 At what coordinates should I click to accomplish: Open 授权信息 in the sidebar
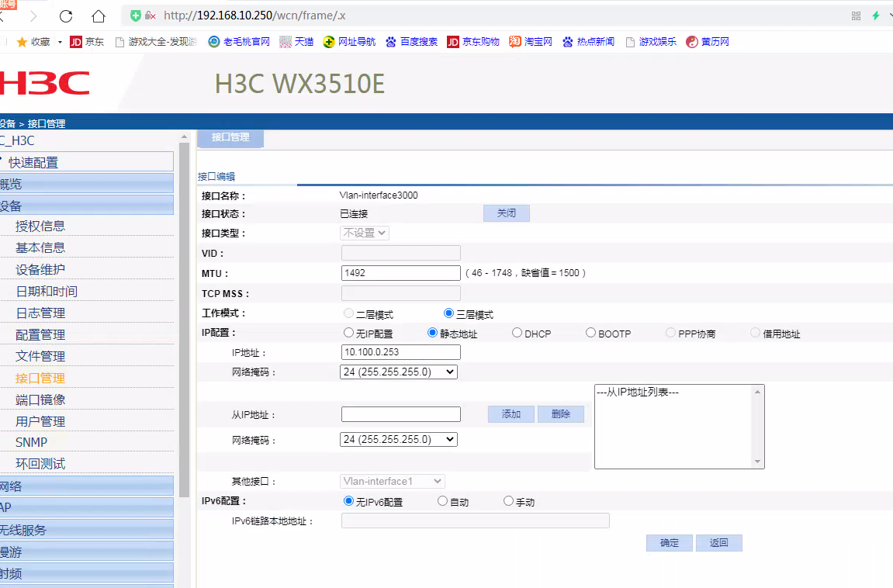tap(40, 226)
